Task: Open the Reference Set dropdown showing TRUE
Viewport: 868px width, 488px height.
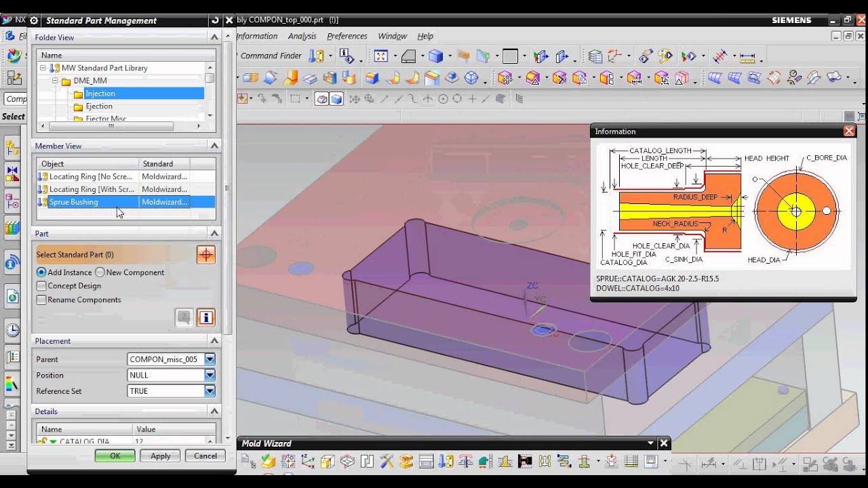Action: point(210,390)
